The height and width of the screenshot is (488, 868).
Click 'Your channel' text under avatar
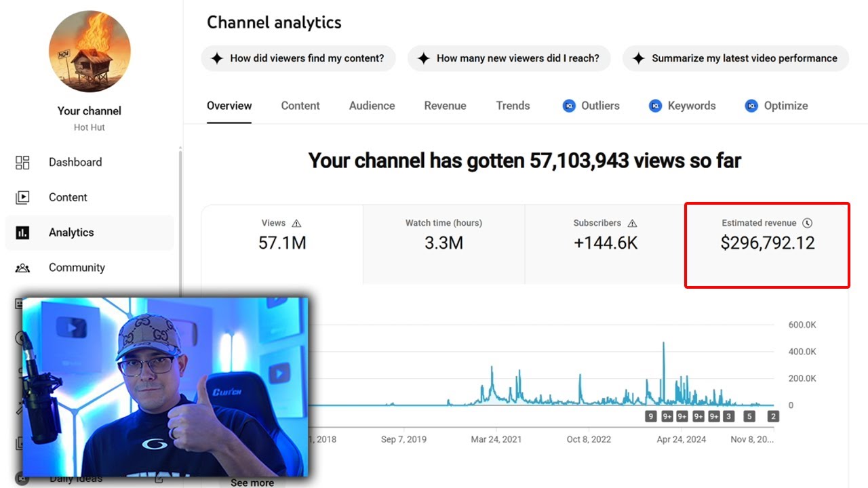coord(90,111)
